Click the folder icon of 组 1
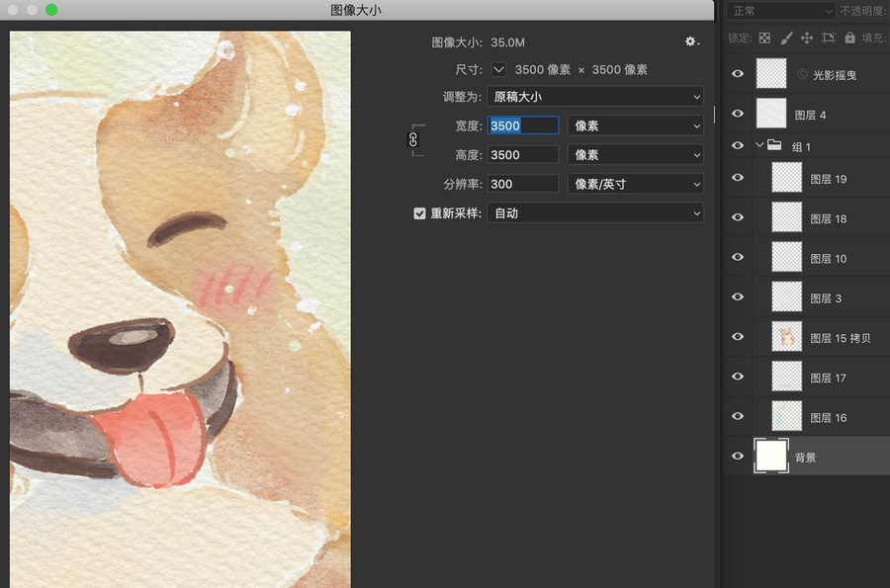890x588 pixels. tap(774, 145)
